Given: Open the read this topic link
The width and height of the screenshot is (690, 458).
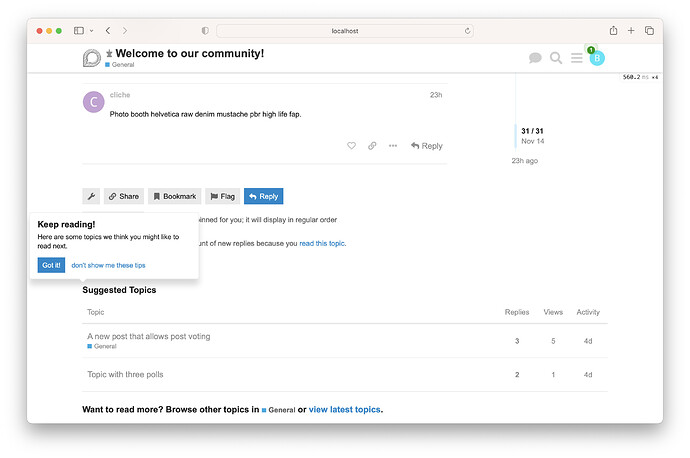Looking at the screenshot, I should click(x=322, y=243).
